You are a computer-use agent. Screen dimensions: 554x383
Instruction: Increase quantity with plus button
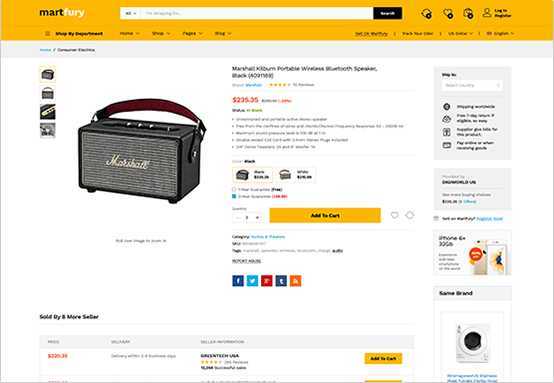pos(257,217)
